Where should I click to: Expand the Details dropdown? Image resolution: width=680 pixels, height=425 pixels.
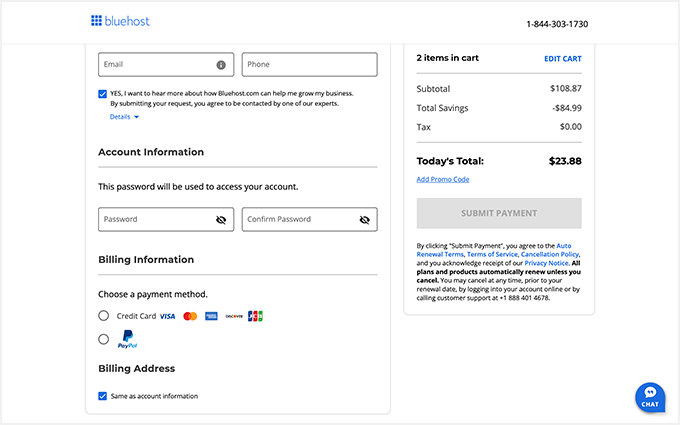[x=124, y=117]
